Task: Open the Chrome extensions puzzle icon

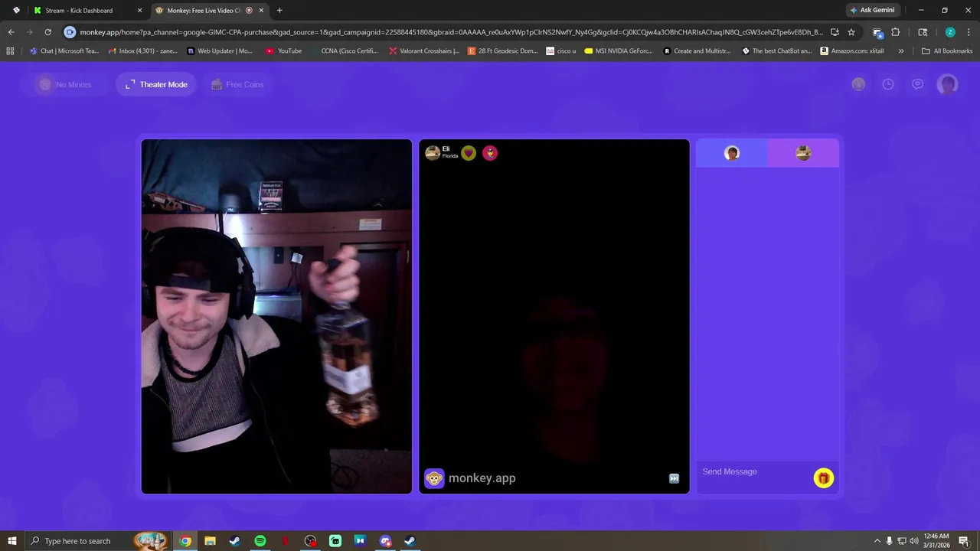Action: pos(895,32)
